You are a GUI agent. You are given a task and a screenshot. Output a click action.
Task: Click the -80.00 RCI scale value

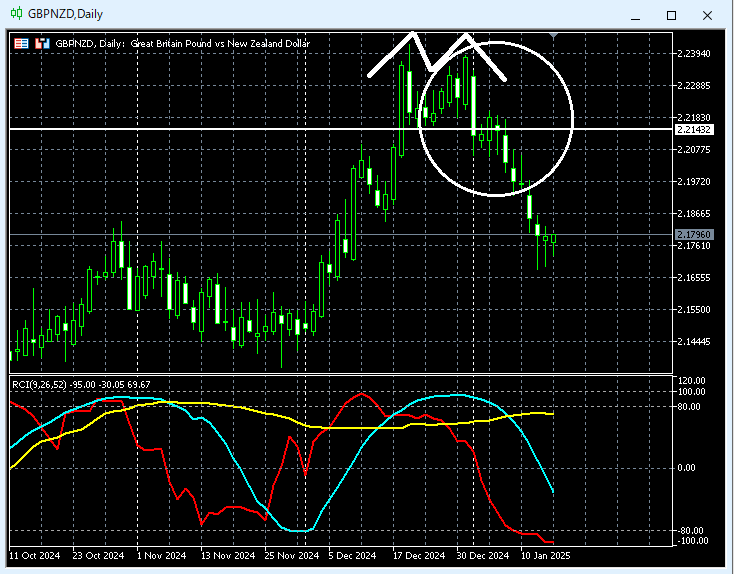pos(690,530)
